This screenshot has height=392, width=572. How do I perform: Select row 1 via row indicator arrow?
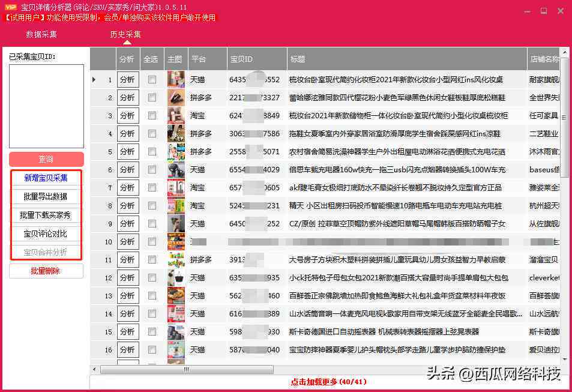pyautogui.click(x=94, y=80)
